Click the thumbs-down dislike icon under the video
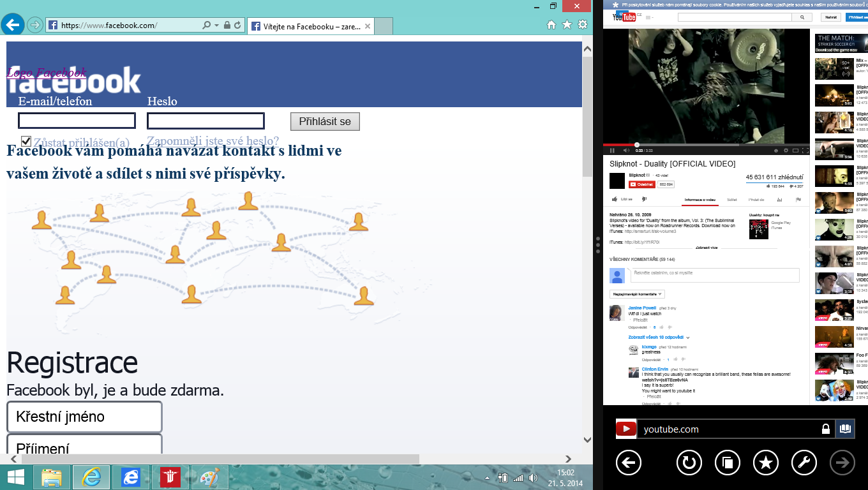Image resolution: width=868 pixels, height=490 pixels. coord(644,199)
